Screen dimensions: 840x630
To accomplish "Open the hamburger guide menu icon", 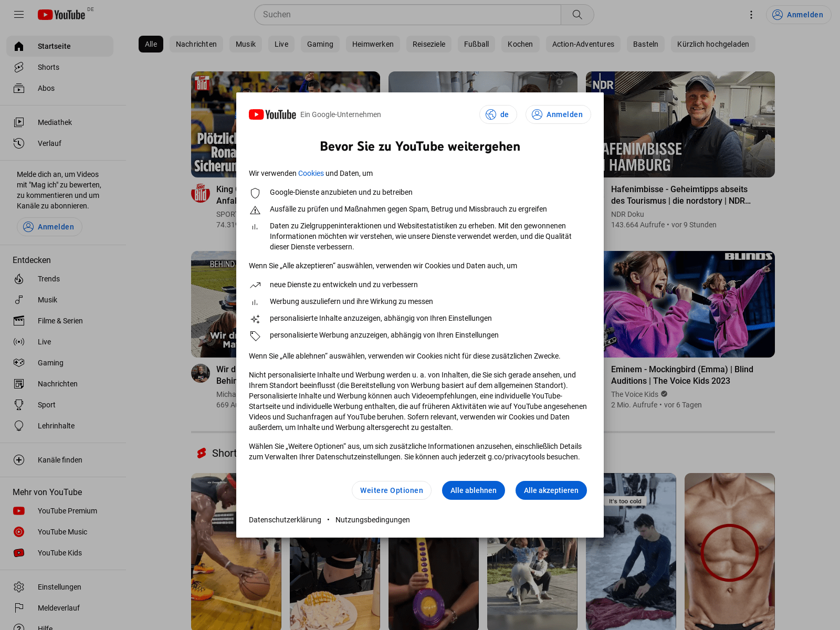I will [19, 15].
